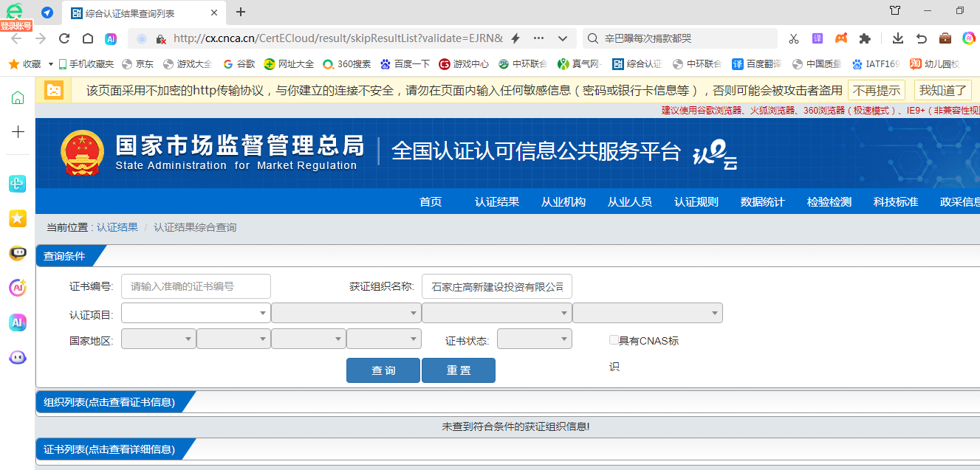Open the sidebar purple-ring AI icon with sparkle

coord(18,288)
